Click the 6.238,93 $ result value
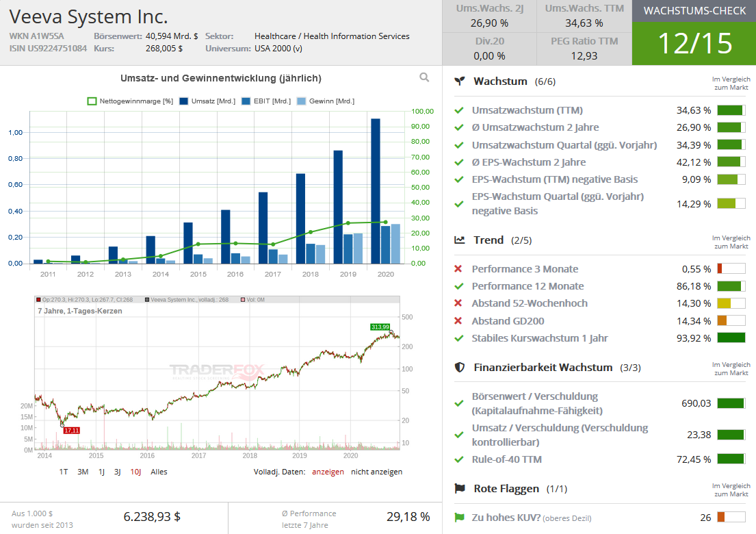Screen dimensions: 756x534 point(152,517)
